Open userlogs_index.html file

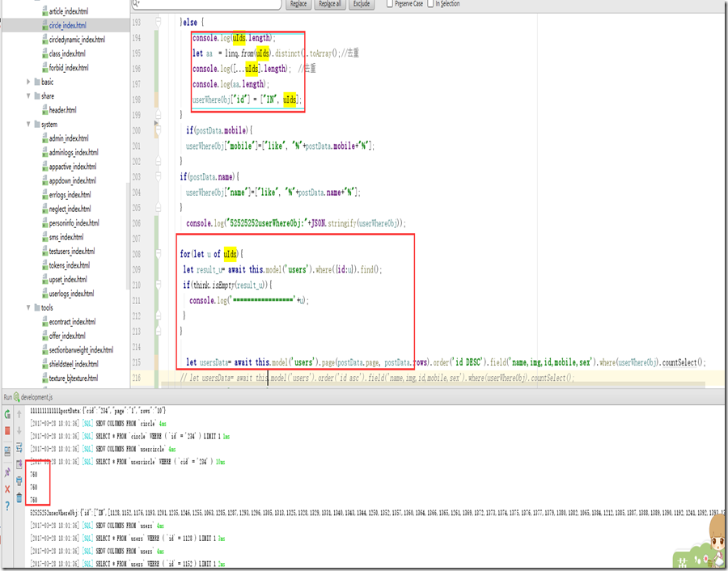[71, 293]
